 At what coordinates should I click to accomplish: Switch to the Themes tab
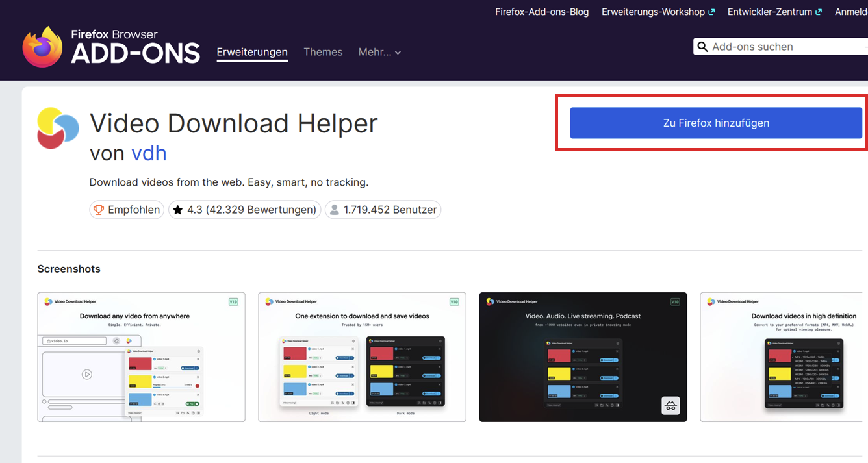pos(323,52)
